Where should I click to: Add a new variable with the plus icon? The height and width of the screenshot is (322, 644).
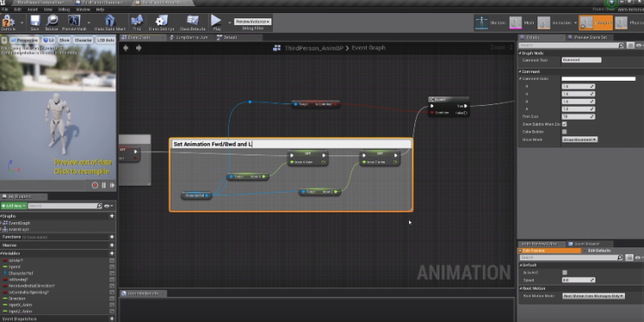[x=112, y=253]
